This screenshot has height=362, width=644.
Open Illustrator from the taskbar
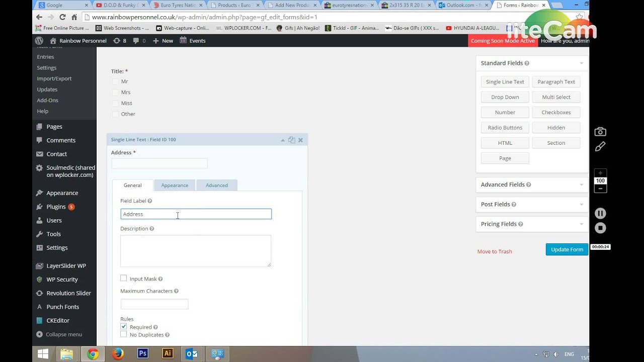point(168,354)
